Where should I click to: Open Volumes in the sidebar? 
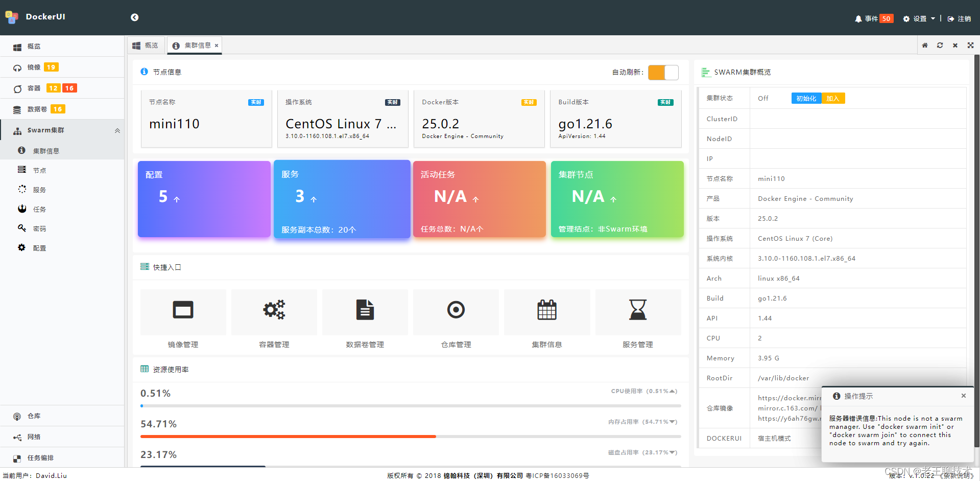pyautogui.click(x=62, y=109)
